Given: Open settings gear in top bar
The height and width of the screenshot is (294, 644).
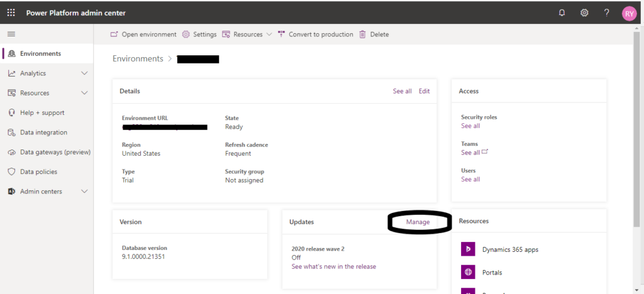Looking at the screenshot, I should (584, 13).
